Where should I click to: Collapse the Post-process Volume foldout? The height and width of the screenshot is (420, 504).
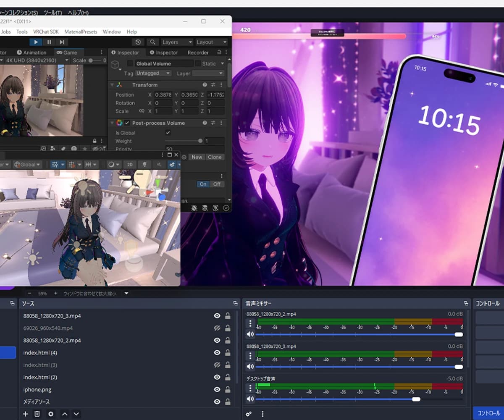112,123
